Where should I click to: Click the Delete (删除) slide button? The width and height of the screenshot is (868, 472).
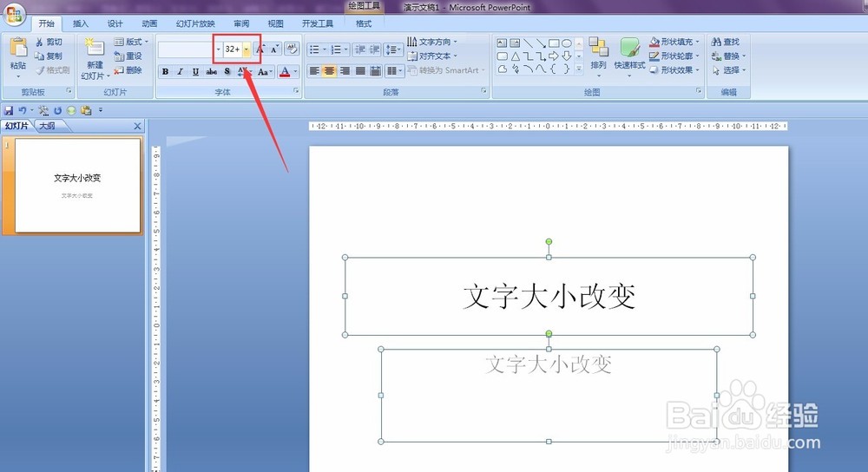pyautogui.click(x=128, y=70)
